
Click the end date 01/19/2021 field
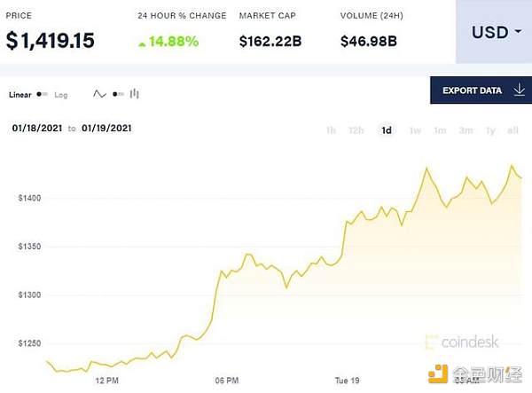tap(106, 129)
